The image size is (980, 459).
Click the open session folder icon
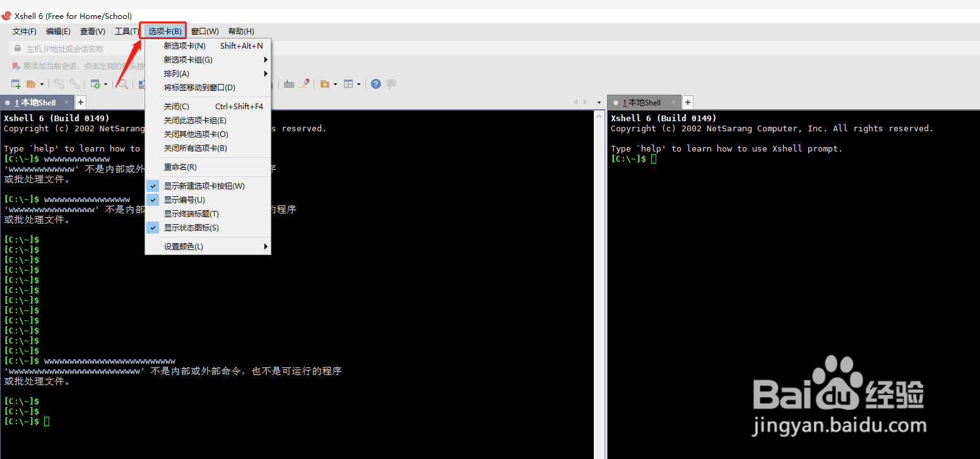[x=31, y=84]
